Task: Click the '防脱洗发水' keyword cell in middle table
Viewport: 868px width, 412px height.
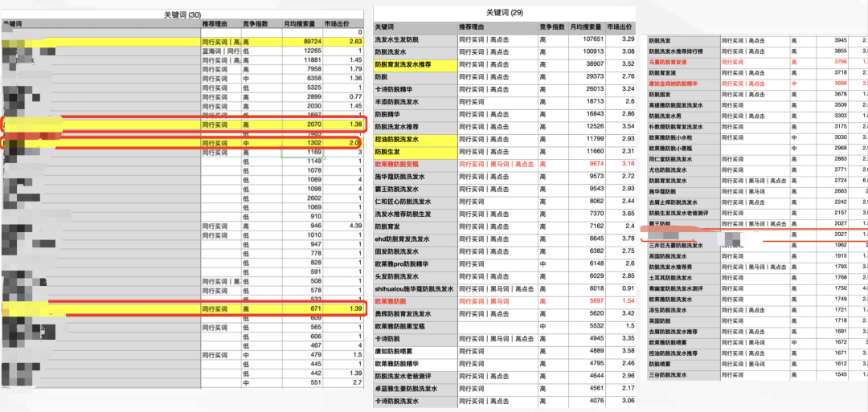Action: point(416,52)
